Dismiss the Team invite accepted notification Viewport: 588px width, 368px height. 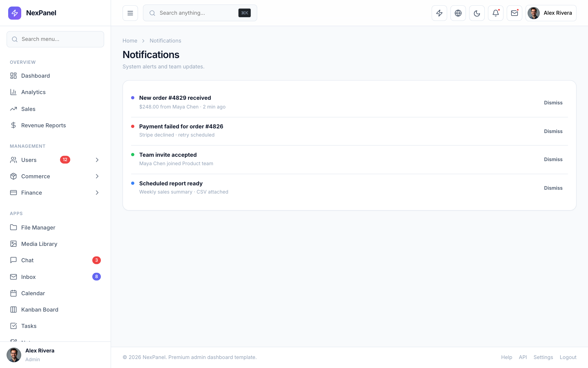click(553, 159)
